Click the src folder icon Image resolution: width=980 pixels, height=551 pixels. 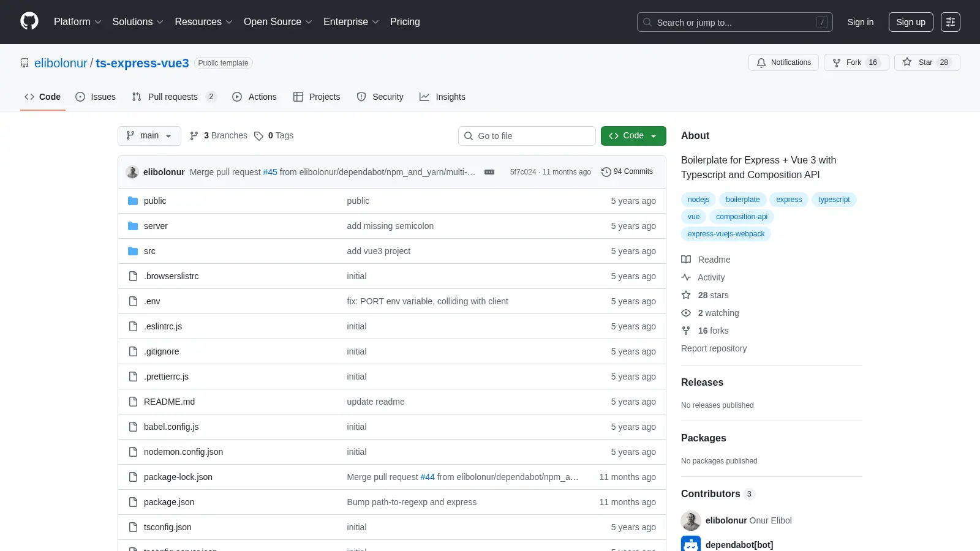tap(133, 251)
